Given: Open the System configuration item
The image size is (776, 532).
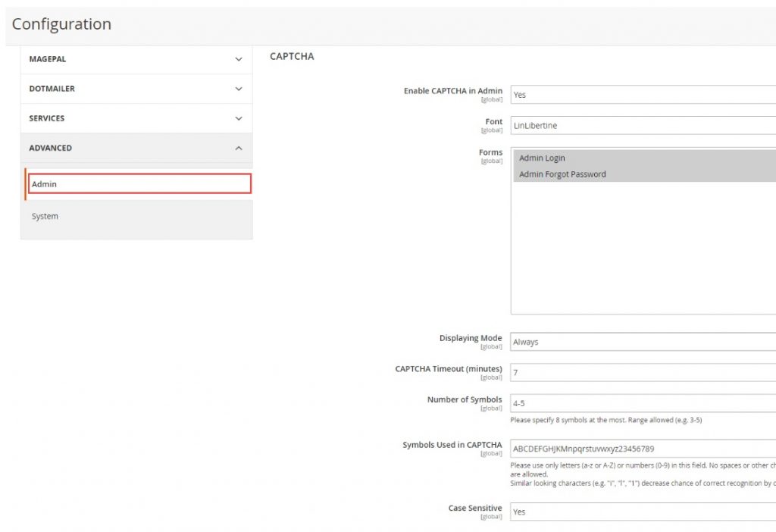Looking at the screenshot, I should pyautogui.click(x=45, y=217).
